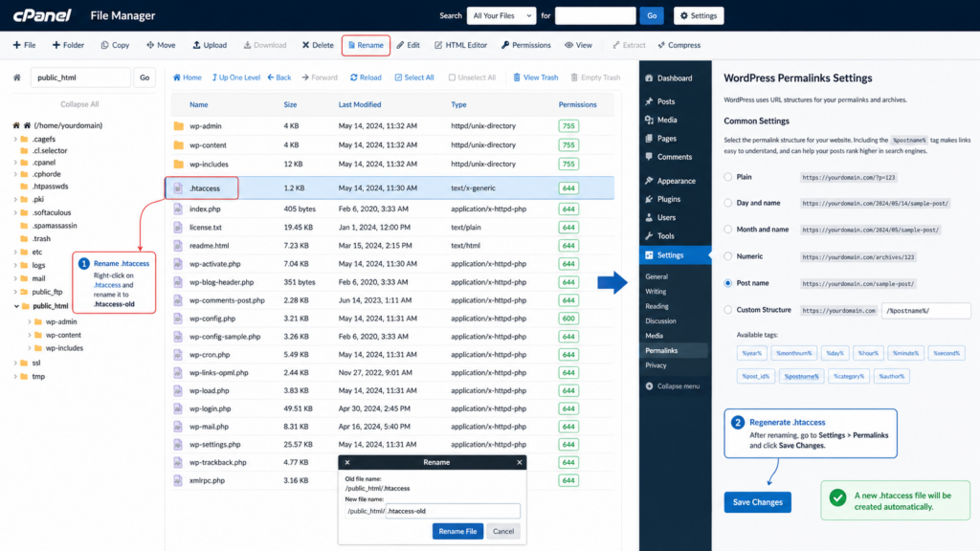
Task: Expand the ssl folder in tree
Action: 15,363
